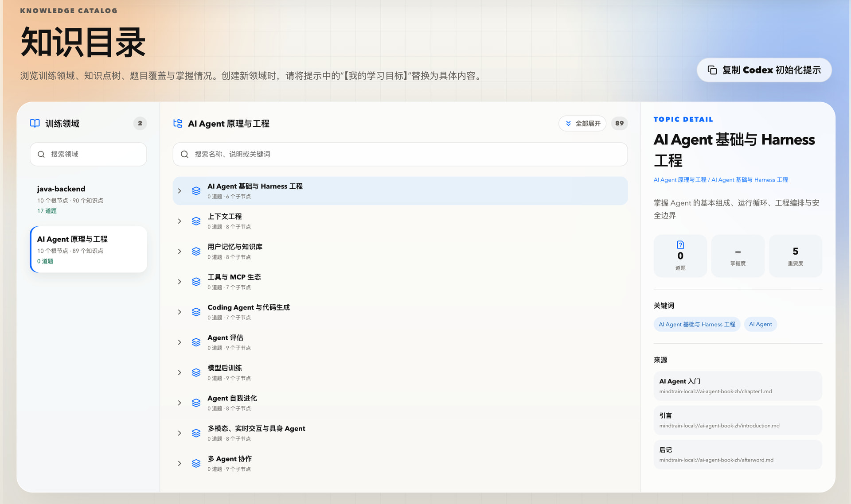Screen dimensions: 851x504
Task: Click '10 个根节点 · 90 个知识点' text
Action: pyautogui.click(x=70, y=201)
